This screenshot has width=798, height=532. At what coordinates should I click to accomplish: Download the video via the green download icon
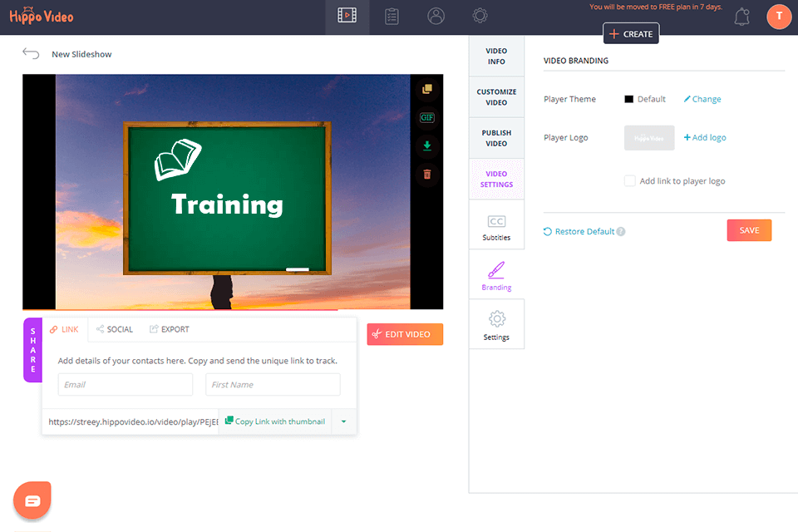[427, 145]
